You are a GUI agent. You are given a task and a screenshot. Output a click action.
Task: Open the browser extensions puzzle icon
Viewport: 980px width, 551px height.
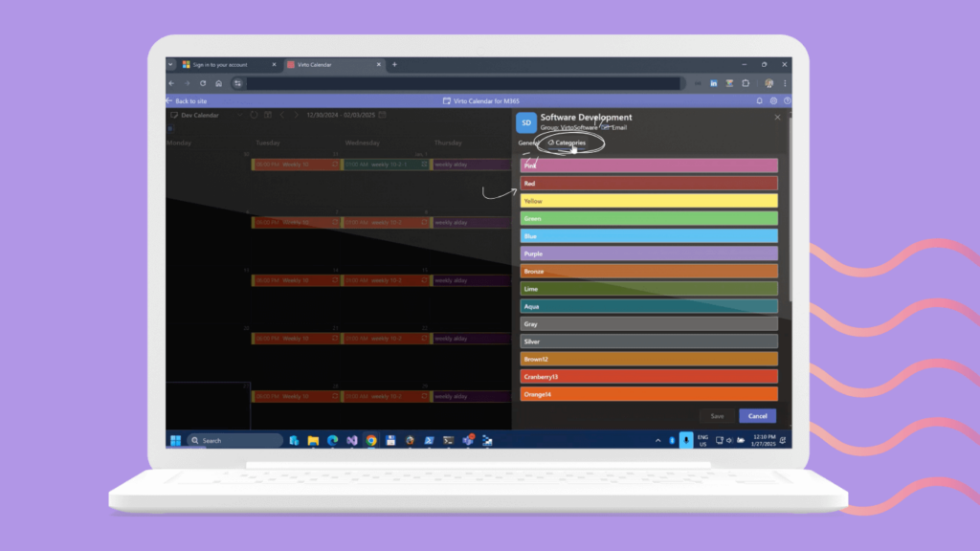[x=746, y=83]
